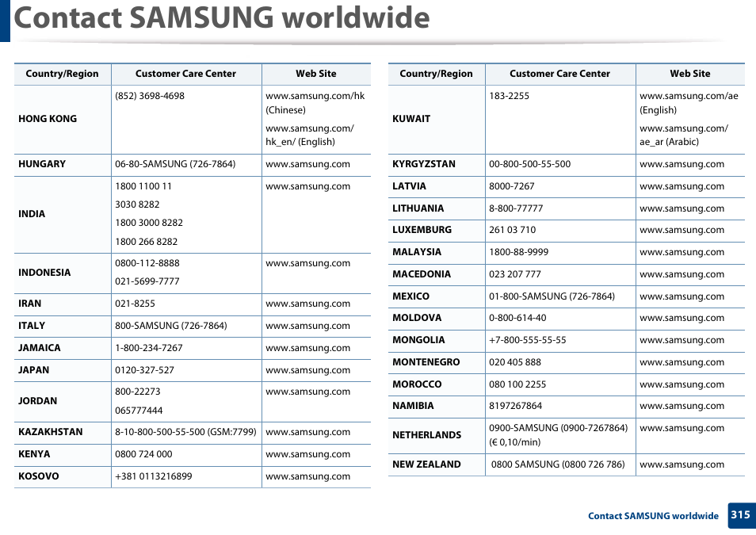The image size is (756, 535).
Task: Click the page number 315
Action: pos(741,514)
